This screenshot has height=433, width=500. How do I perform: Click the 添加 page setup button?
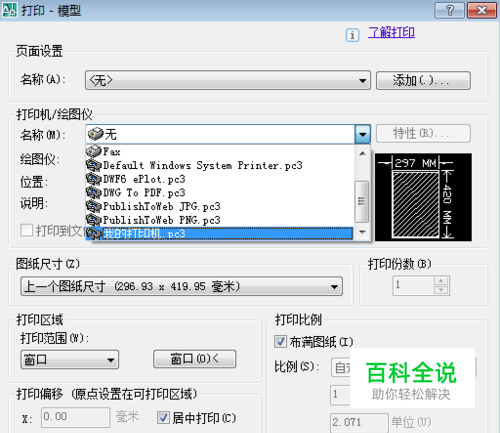[x=423, y=80]
